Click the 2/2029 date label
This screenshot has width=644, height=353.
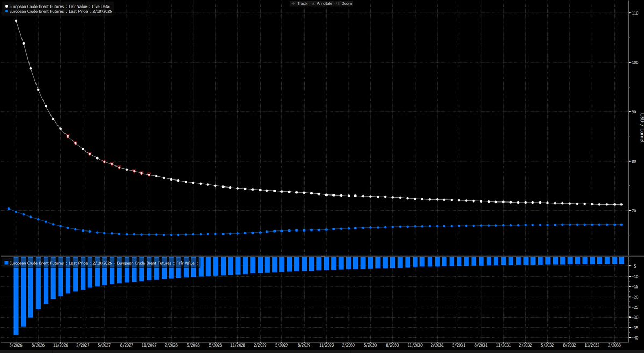point(259,346)
